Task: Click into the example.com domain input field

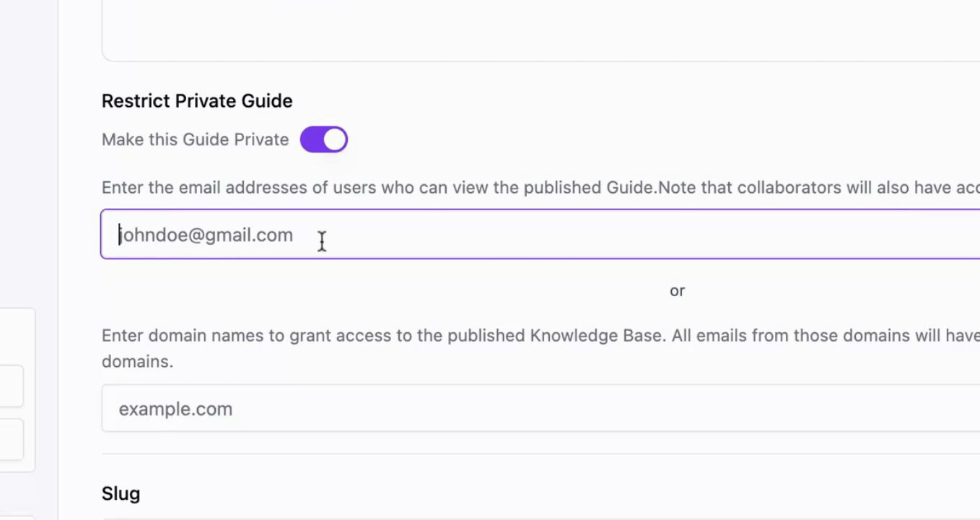Action: point(541,408)
